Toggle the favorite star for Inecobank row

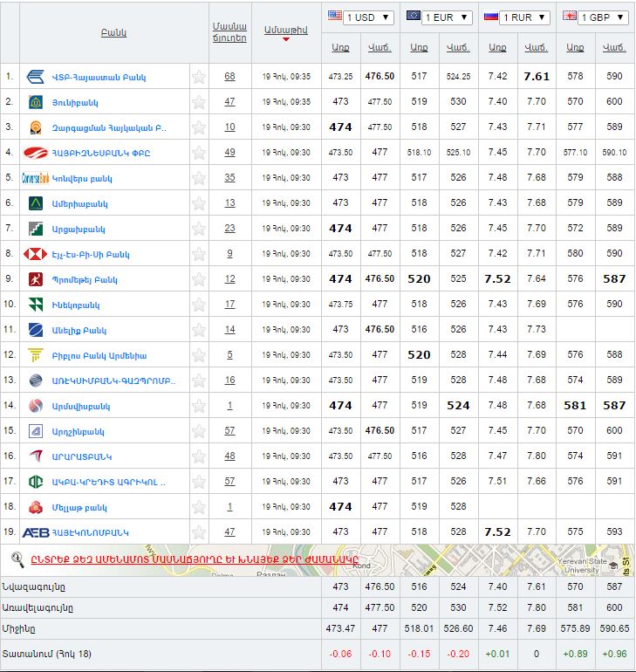tap(199, 305)
